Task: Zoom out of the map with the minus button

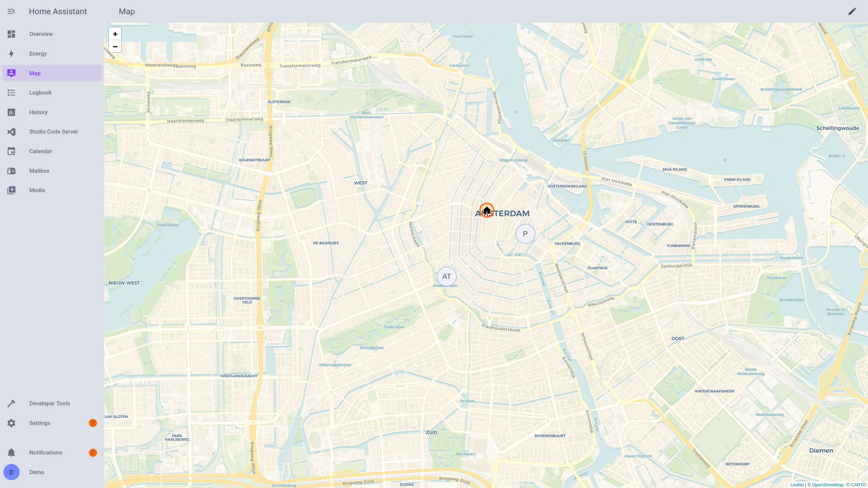Action: 115,46
